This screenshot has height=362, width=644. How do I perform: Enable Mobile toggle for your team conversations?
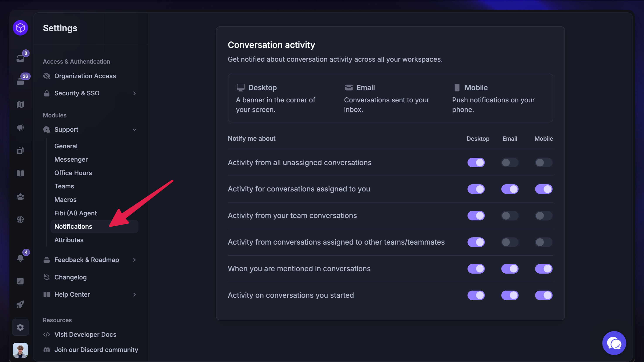[x=543, y=216]
